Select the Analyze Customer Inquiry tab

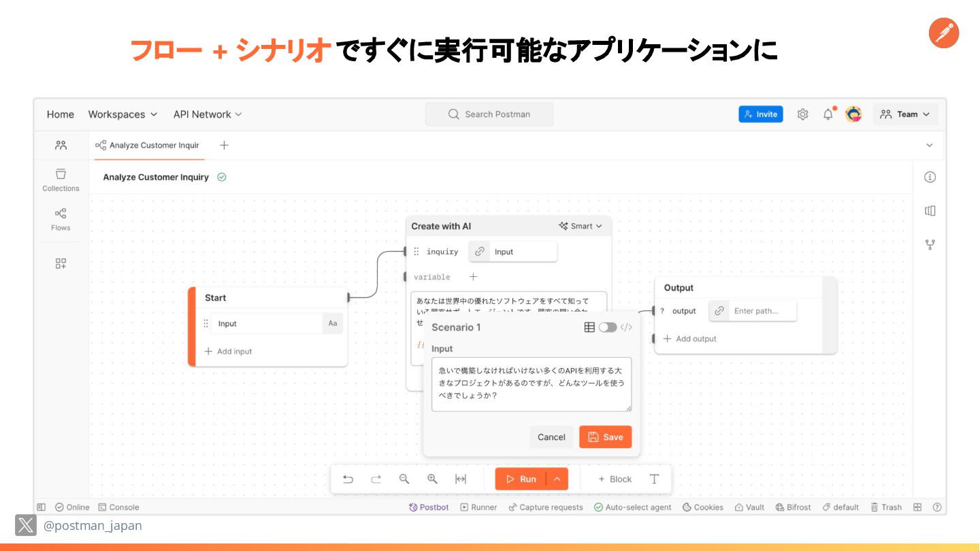(x=147, y=145)
